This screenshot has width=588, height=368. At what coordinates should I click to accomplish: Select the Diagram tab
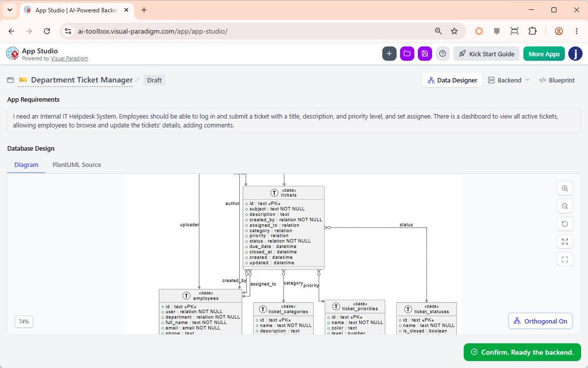[x=26, y=164]
